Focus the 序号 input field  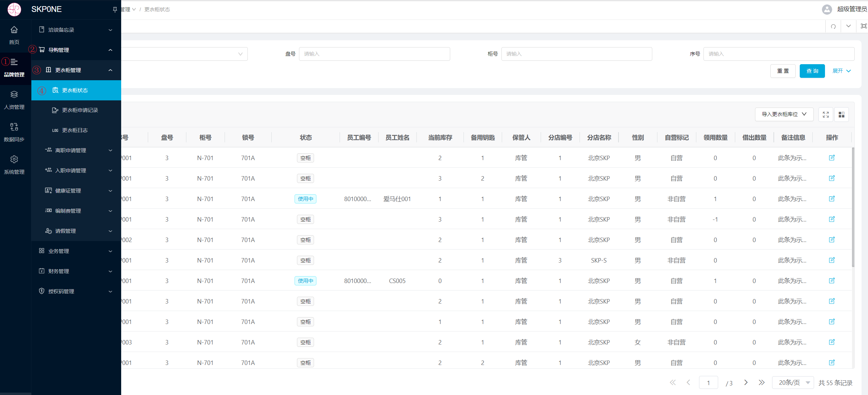779,54
